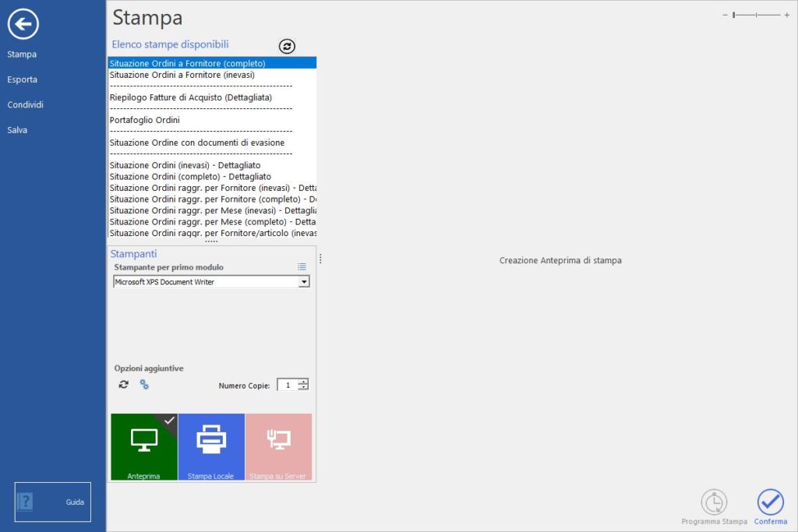Choose the Stampa su Server tile
Viewport: 798px width, 532px height.
pos(278,447)
